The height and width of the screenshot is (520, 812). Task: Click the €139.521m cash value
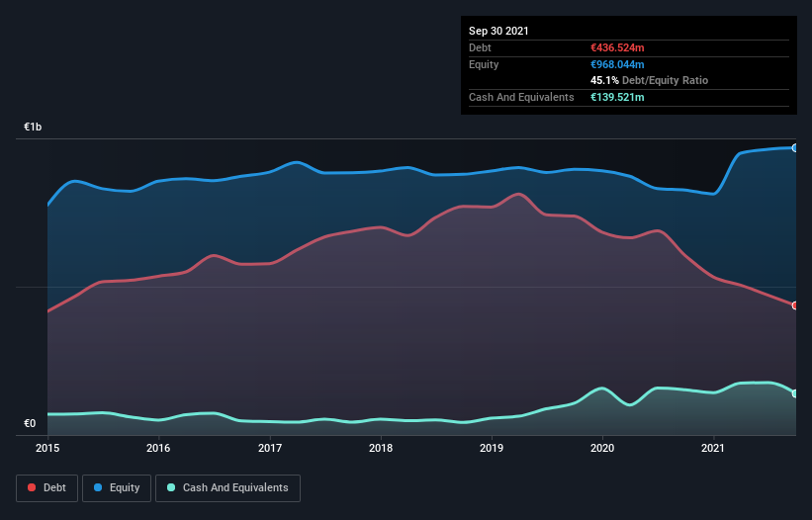(617, 97)
